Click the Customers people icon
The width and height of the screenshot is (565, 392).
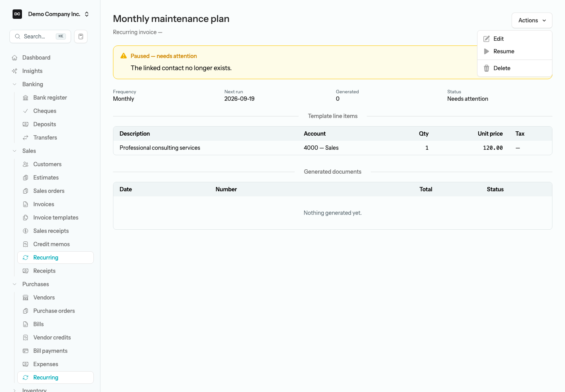[x=26, y=164]
